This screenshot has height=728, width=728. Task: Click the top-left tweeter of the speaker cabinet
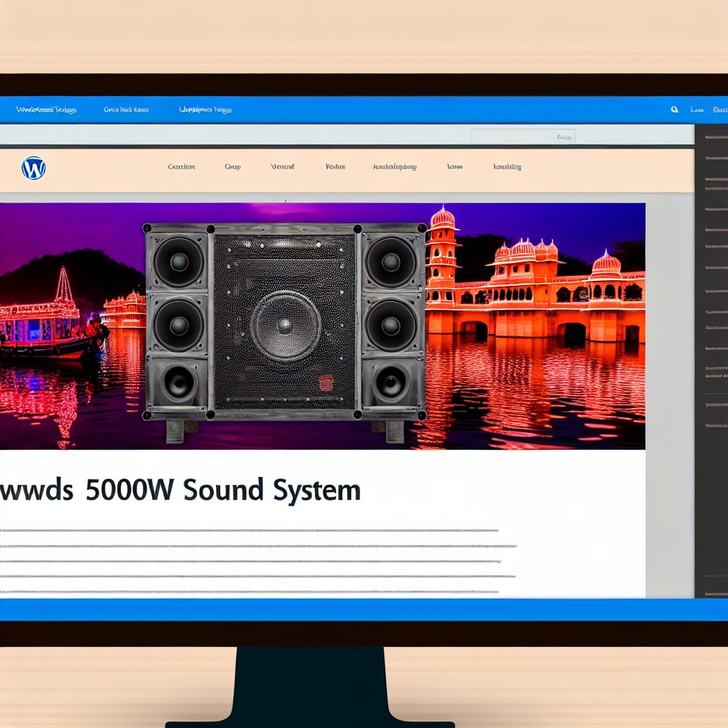pyautogui.click(x=178, y=262)
